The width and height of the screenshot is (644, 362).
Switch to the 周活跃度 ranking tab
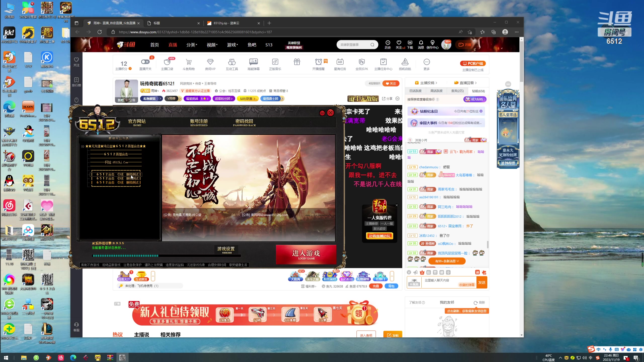436,91
